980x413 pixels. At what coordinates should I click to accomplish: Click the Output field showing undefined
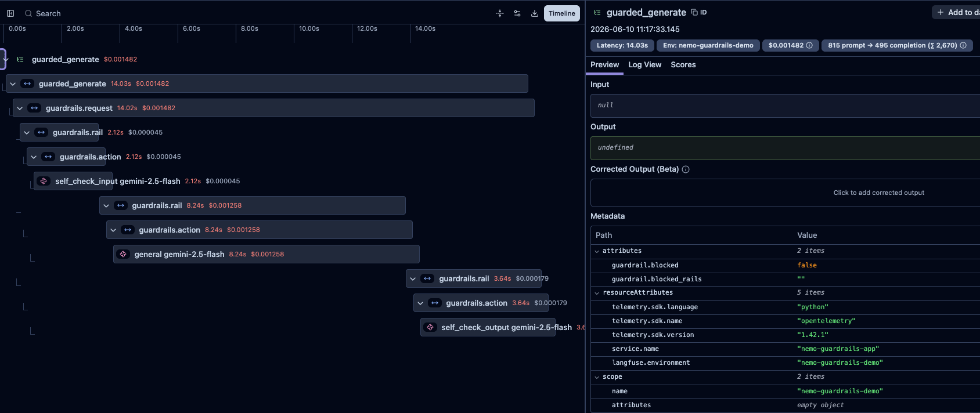pyautogui.click(x=785, y=148)
